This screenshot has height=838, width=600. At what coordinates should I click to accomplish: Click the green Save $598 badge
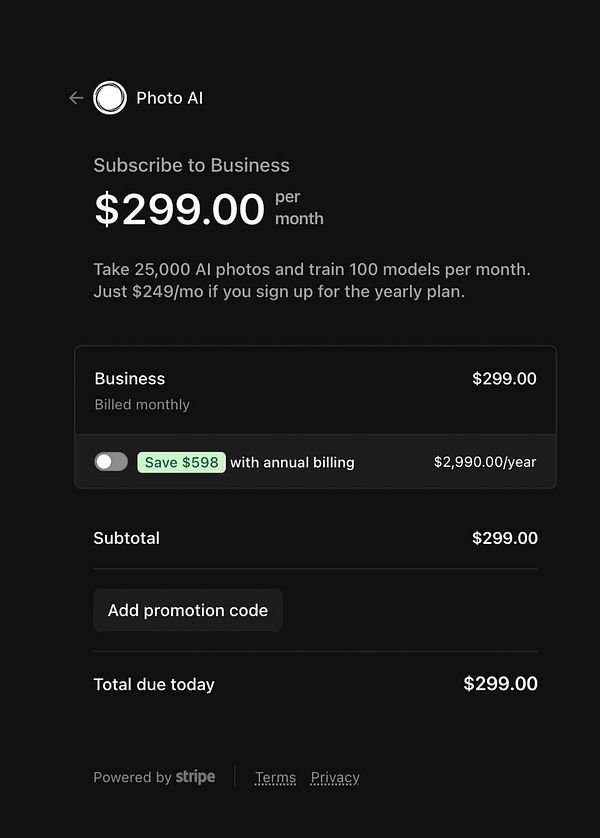(x=181, y=462)
